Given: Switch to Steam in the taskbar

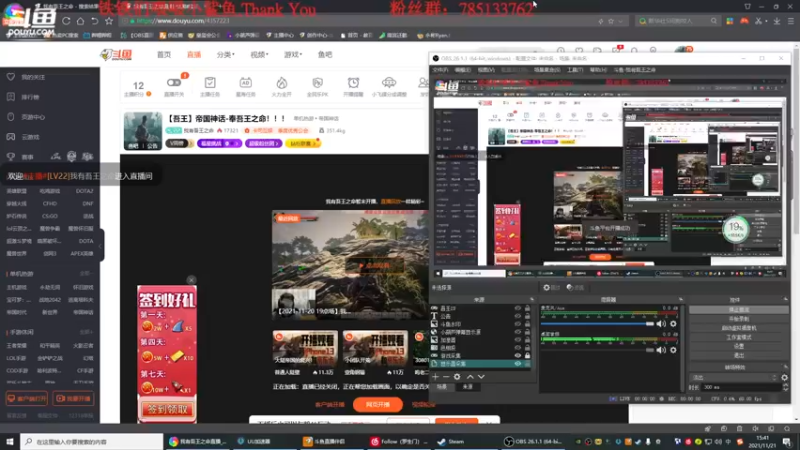Looking at the screenshot, I should coord(451,441).
